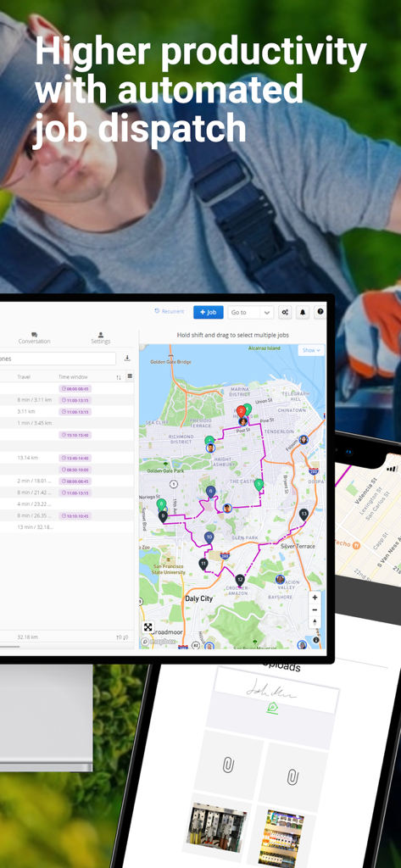Click the 15:10-15:40 time window chip
The width and height of the screenshot is (401, 868).
point(75,435)
